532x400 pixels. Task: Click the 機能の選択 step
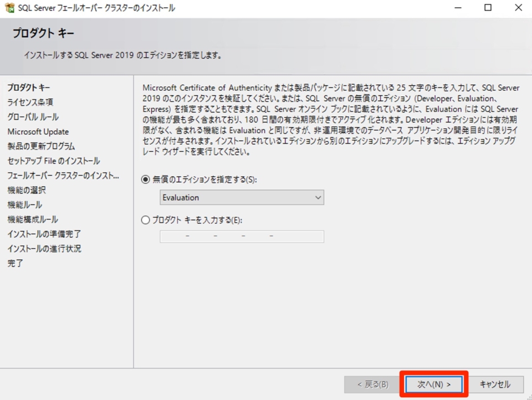(27, 190)
